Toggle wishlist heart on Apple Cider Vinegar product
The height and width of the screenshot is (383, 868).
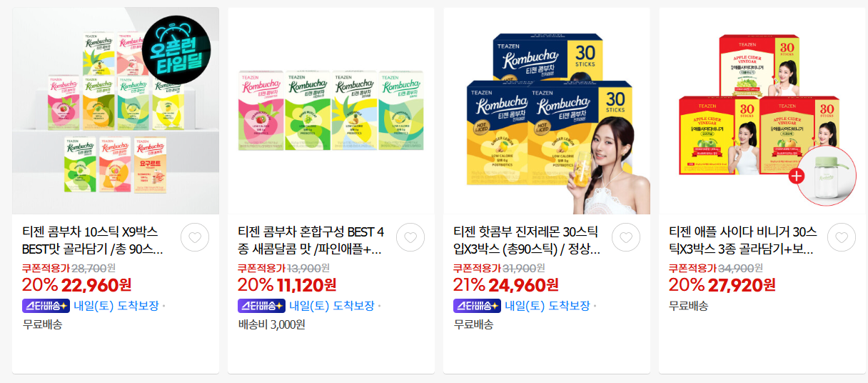[x=842, y=237]
